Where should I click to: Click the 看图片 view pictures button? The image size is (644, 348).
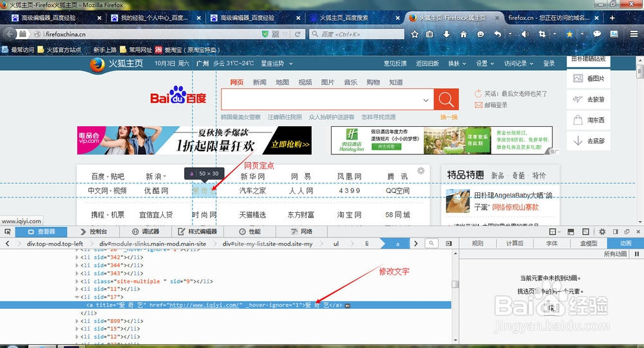pos(589,78)
